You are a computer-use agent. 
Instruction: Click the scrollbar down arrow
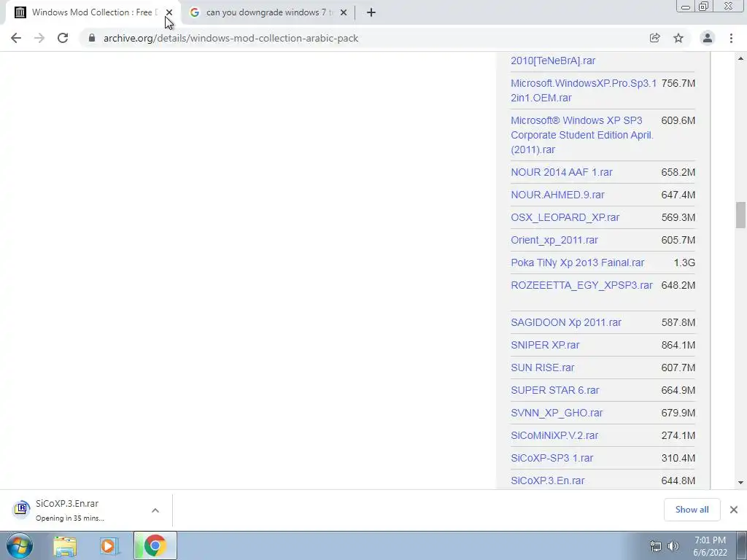tap(740, 483)
